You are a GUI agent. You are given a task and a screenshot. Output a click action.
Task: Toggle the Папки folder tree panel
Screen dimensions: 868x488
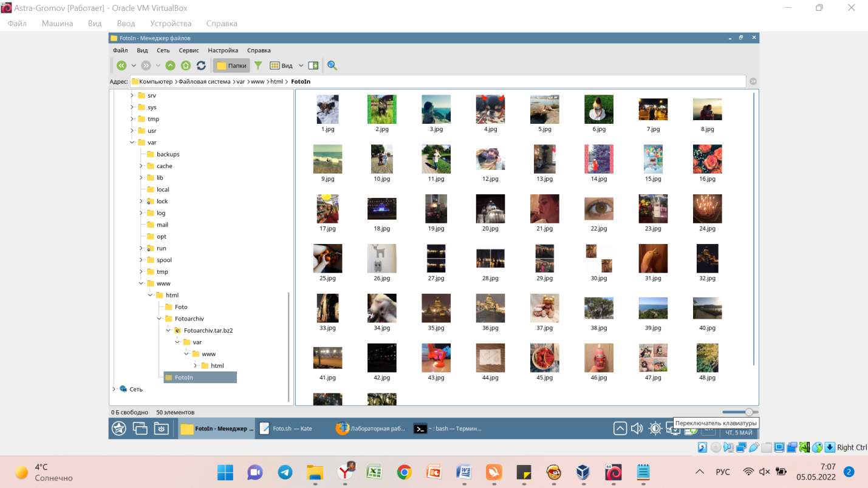tap(231, 66)
